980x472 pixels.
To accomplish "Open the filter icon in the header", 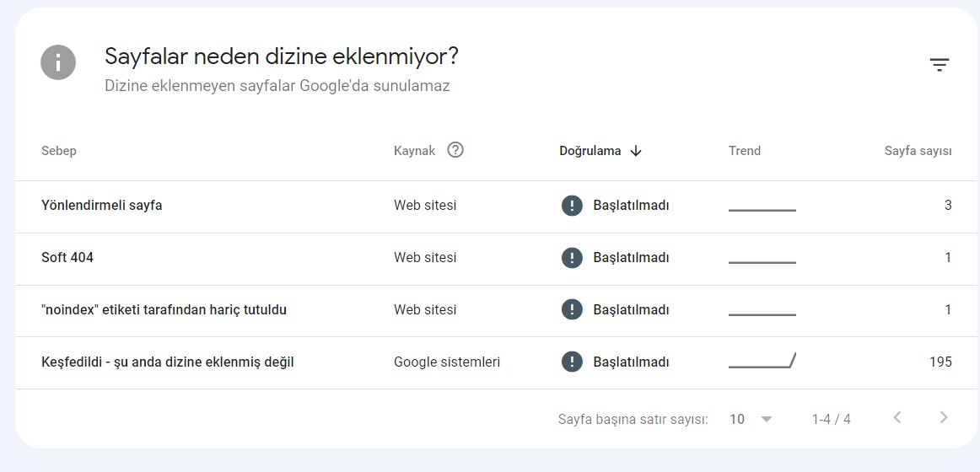I will click(939, 64).
